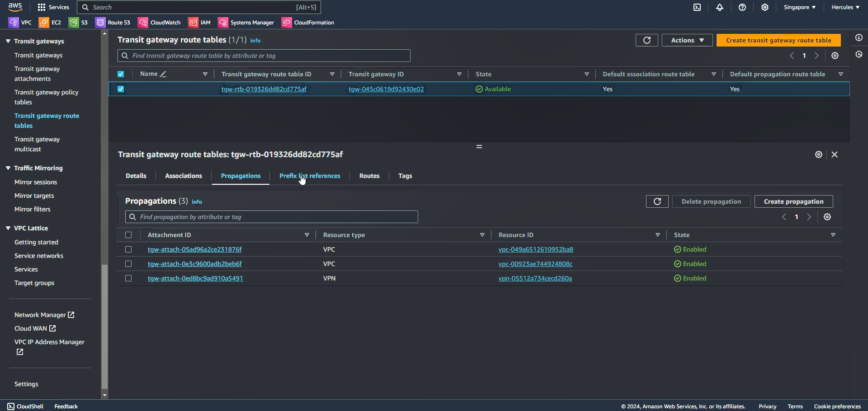The image size is (868, 411).
Task: Expand the Singapore region selector
Action: (x=799, y=7)
